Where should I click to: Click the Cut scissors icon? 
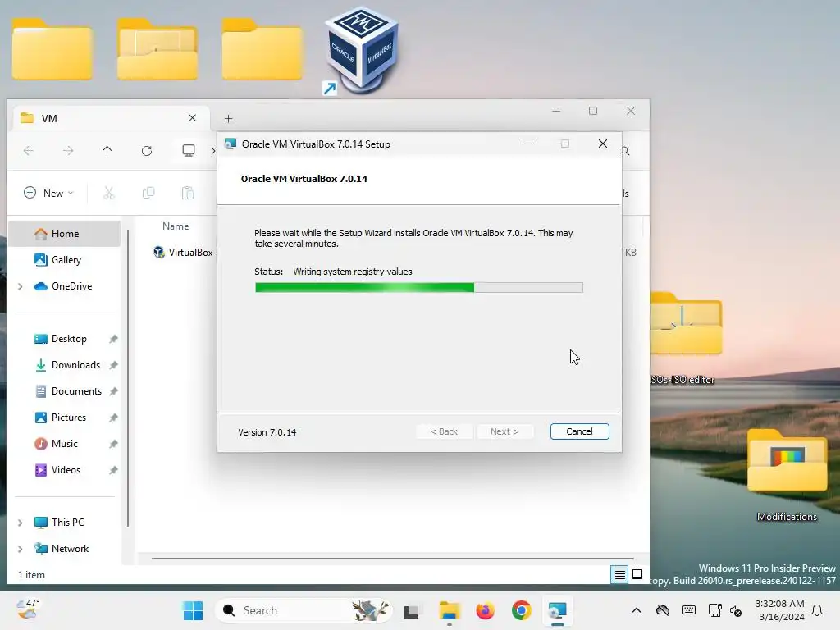(109, 193)
